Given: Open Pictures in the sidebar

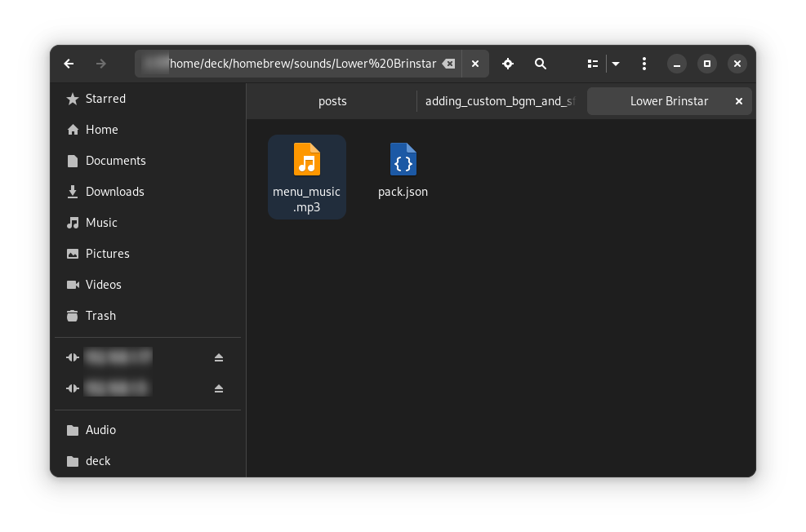Looking at the screenshot, I should pyautogui.click(x=148, y=254).
